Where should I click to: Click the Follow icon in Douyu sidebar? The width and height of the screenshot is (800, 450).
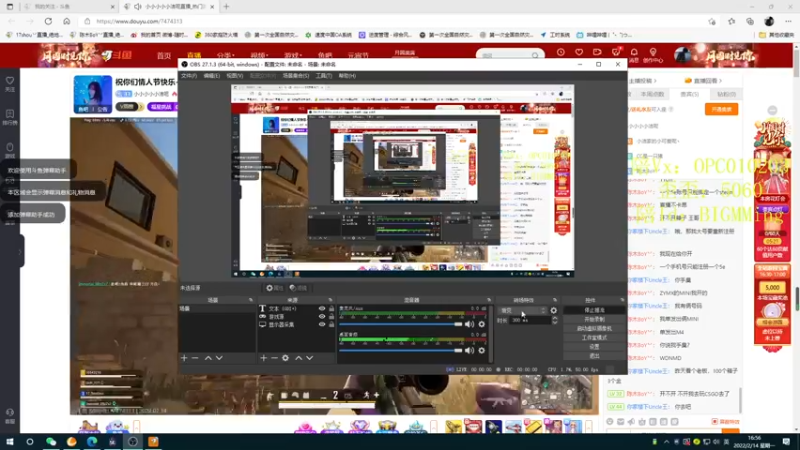(x=10, y=84)
